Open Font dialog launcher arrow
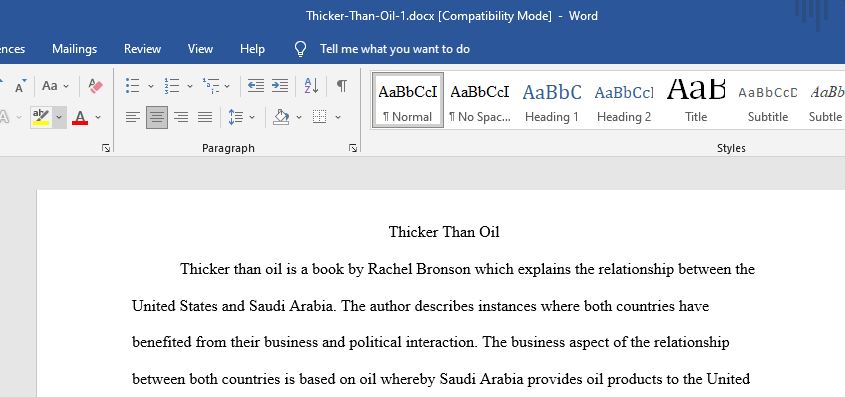Viewport: 845px width, 397px height. 106,148
